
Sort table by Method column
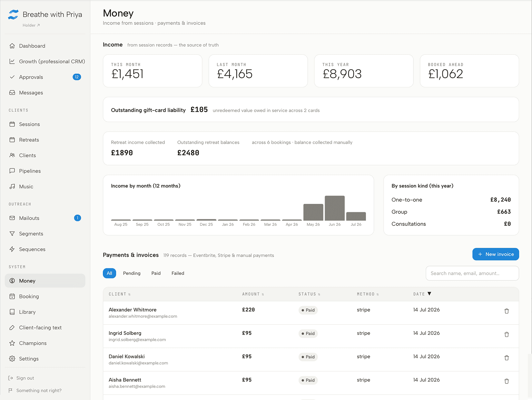click(368, 294)
